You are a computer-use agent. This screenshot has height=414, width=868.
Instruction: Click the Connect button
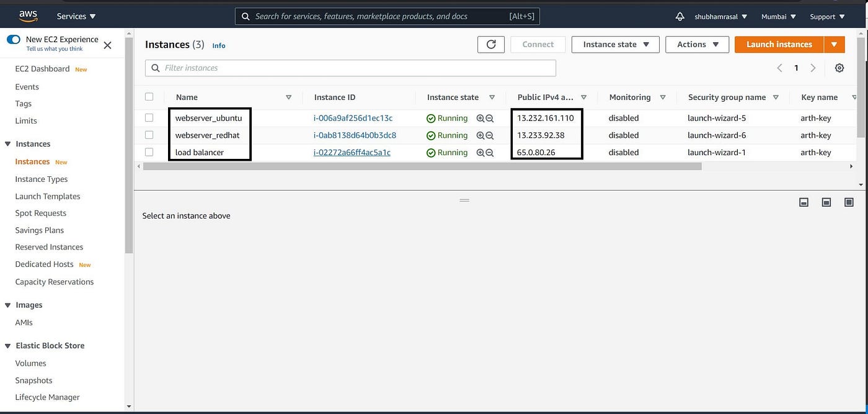click(x=538, y=44)
